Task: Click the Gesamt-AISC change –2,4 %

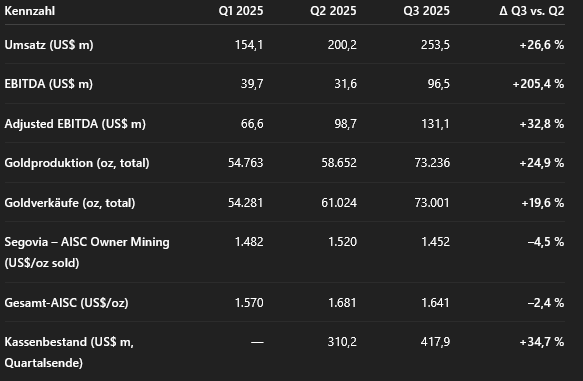Action: pos(546,303)
